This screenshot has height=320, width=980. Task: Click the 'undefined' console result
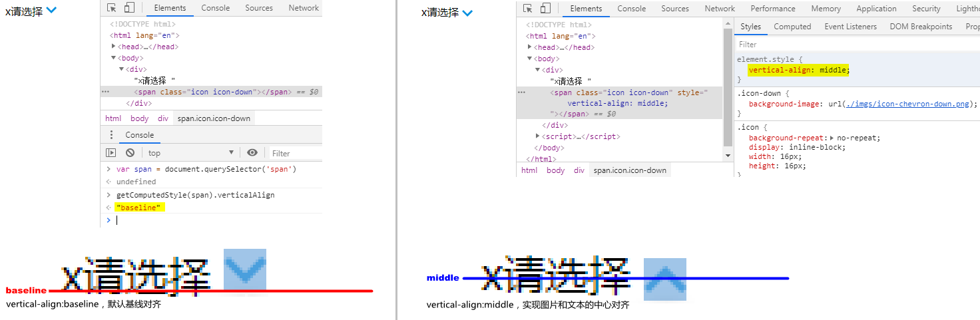136,182
